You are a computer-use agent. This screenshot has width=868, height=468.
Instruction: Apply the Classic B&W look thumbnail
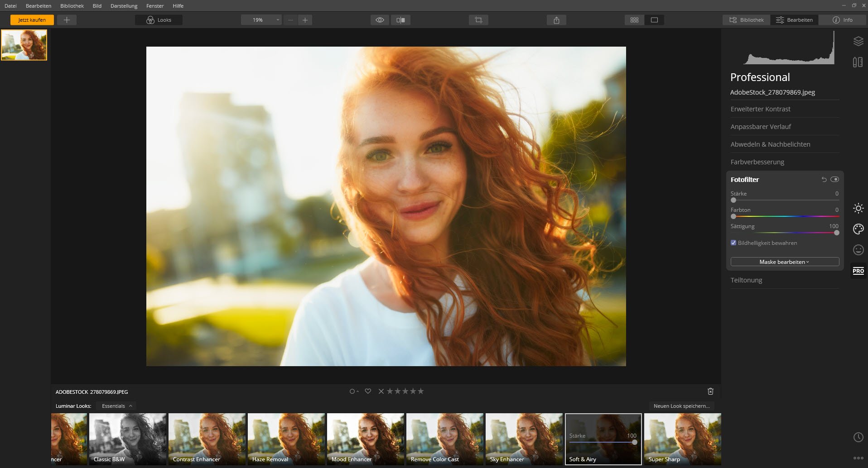click(x=128, y=439)
